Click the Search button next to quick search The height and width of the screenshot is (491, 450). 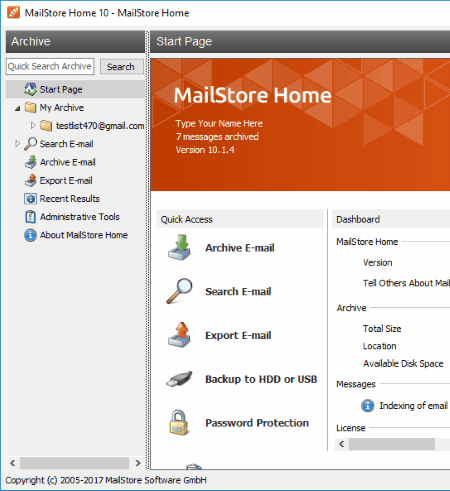click(122, 67)
